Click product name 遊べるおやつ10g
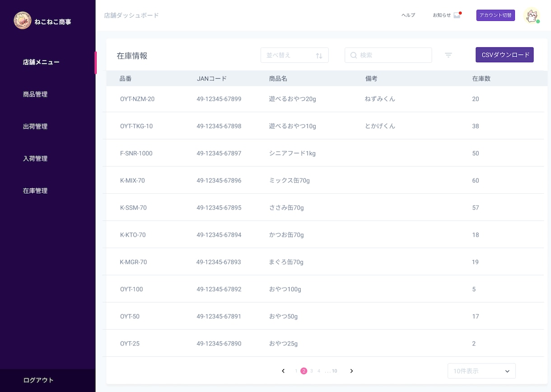Viewport: 551px width, 392px height. tap(293, 126)
